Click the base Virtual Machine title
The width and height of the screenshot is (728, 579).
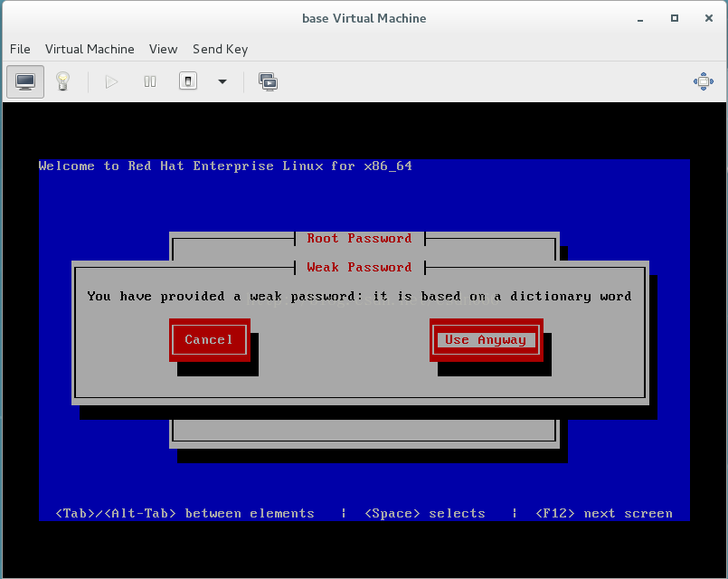tap(364, 19)
